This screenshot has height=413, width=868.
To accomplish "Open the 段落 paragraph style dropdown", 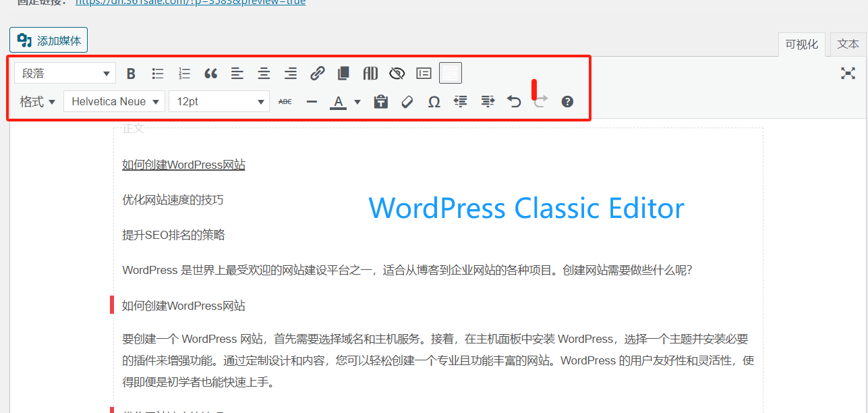I will click(65, 73).
